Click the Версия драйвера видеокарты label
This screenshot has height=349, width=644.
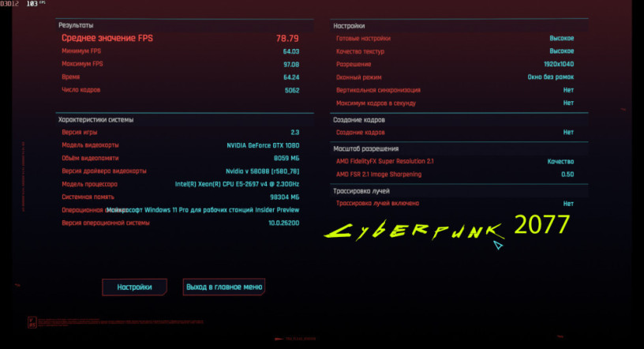[104, 171]
